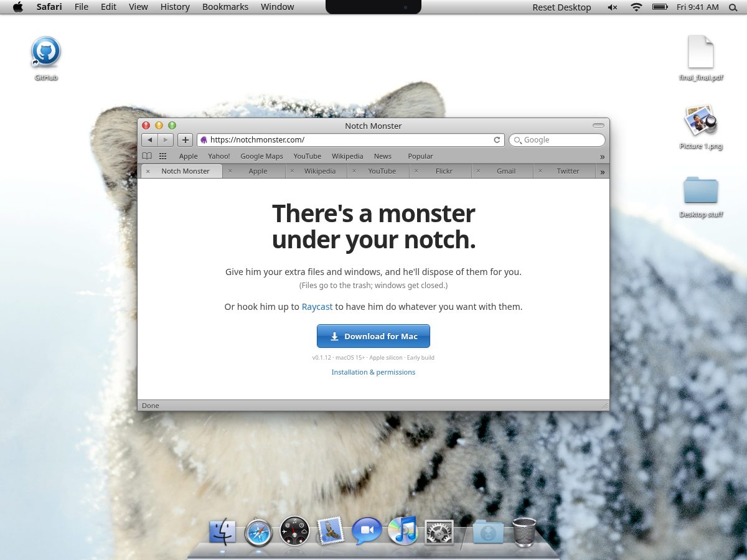Open the Trash in the dock
This screenshot has width=747, height=560.
click(x=524, y=532)
